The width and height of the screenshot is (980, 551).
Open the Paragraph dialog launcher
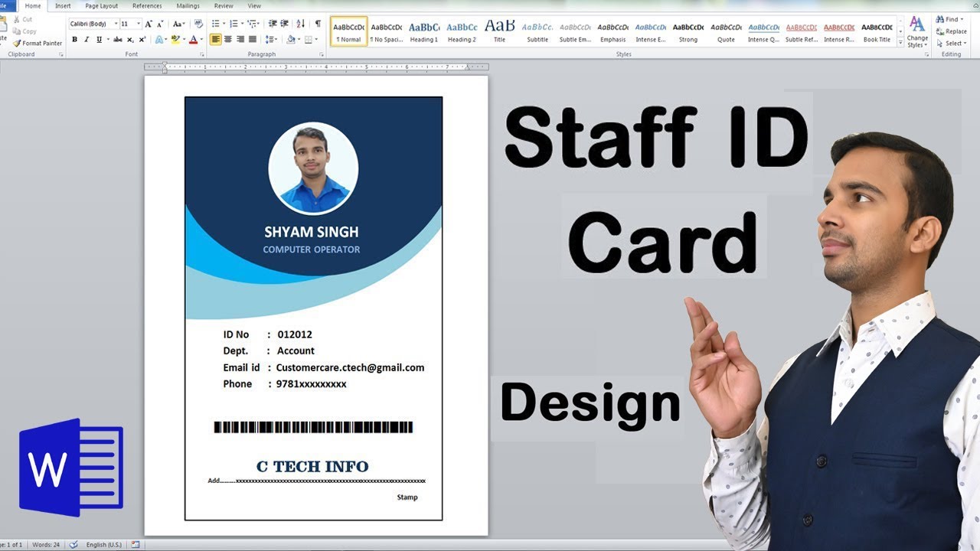(x=321, y=54)
